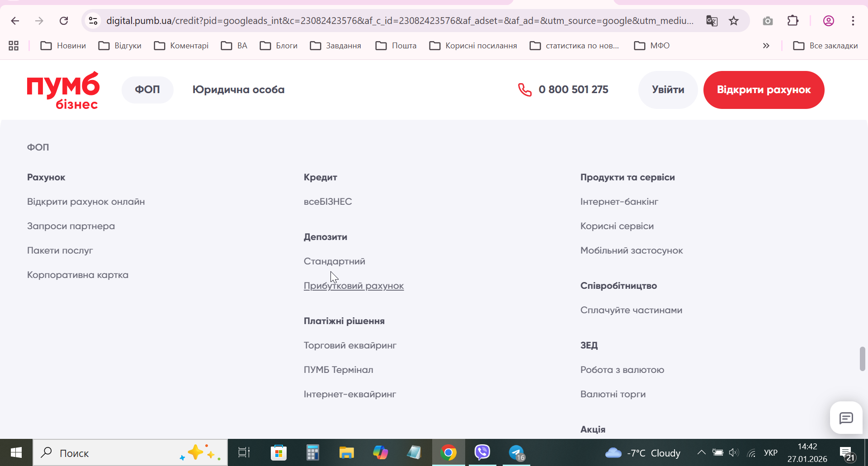Screen dimensions: 868x466
Task: Open the Google Translate page icon
Action: click(x=712, y=21)
